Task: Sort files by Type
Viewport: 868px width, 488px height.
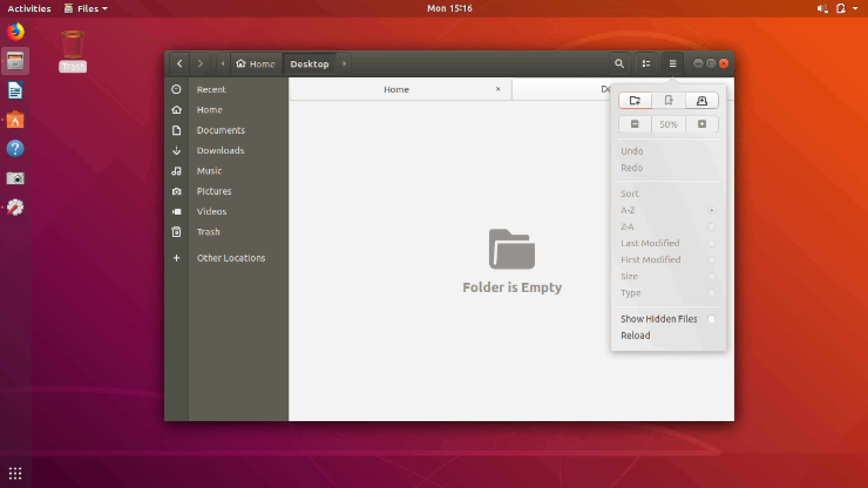Action: tap(669, 293)
